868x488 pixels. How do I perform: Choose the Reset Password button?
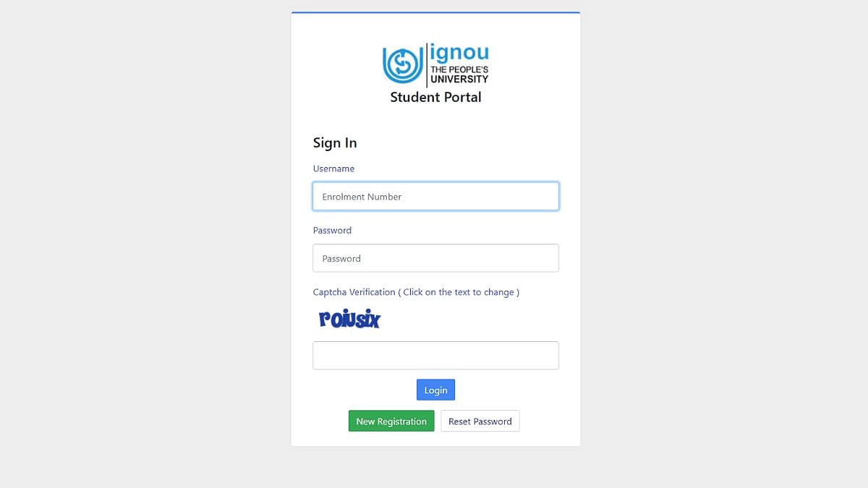[480, 421]
